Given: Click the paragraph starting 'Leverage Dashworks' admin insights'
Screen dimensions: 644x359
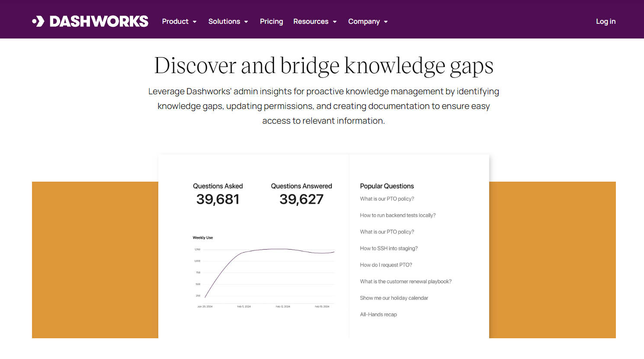Looking at the screenshot, I should click(324, 106).
